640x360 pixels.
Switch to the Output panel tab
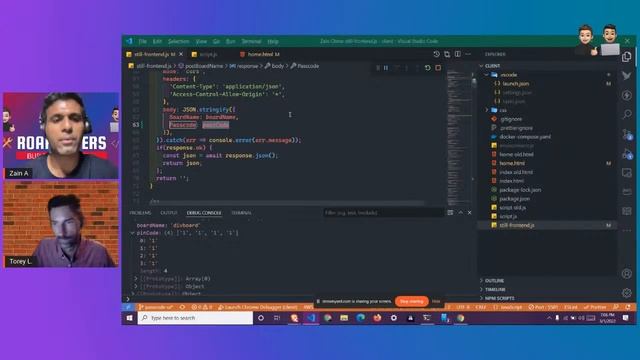pos(169,213)
